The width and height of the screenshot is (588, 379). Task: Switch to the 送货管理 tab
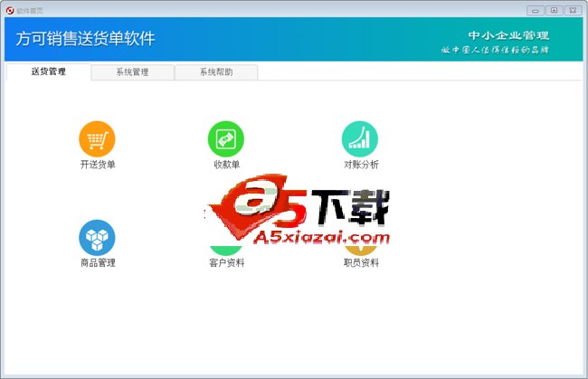[48, 71]
